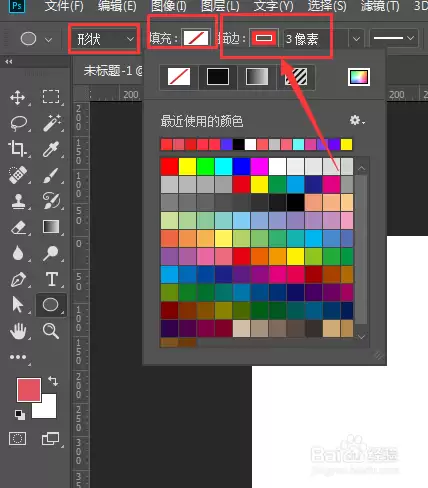Screen dimensions: 428x488
Task: Open the 滤镜(T) menu
Action: click(x=380, y=6)
